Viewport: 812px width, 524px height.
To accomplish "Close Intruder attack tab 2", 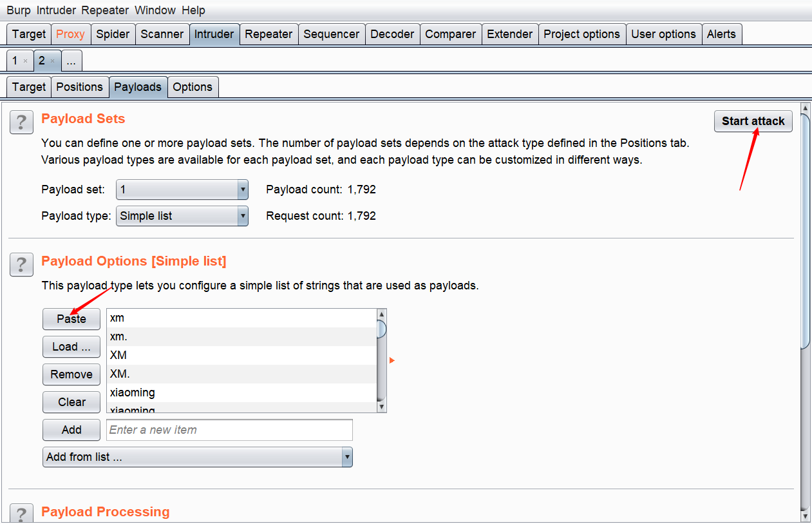I will click(x=52, y=61).
